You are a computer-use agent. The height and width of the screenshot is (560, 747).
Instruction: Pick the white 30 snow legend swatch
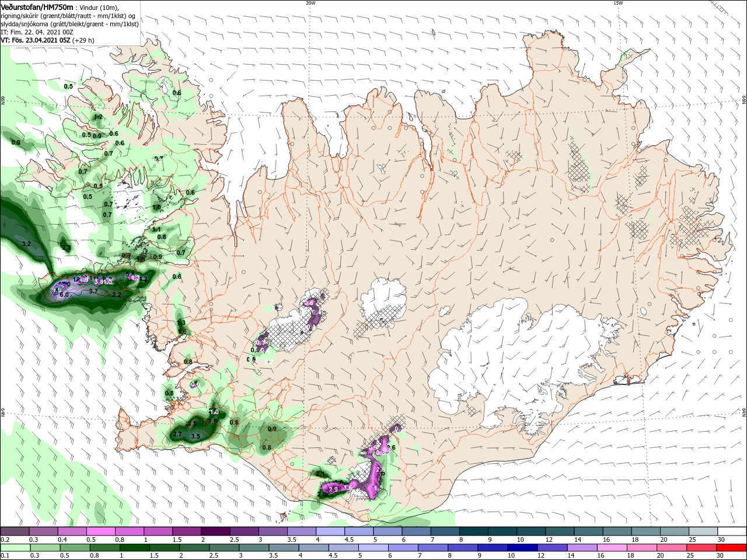tap(732, 531)
